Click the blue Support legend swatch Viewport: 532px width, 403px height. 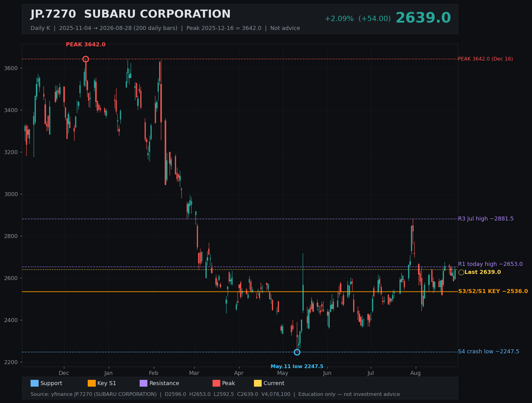coord(35,383)
